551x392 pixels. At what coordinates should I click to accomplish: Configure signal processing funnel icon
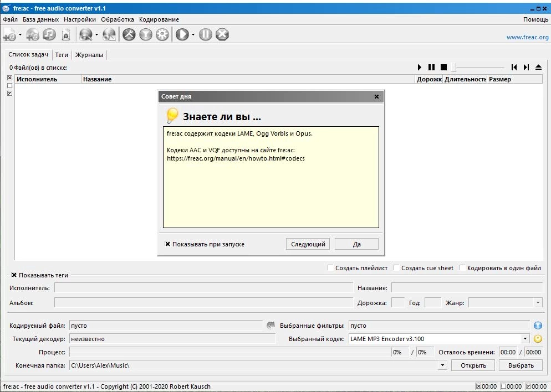145,34
